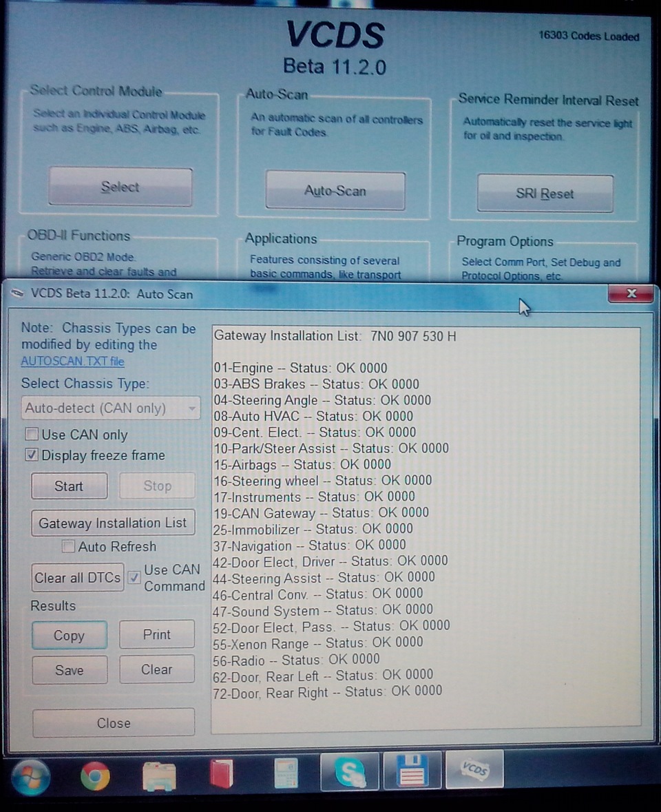Click Auto-Scan in the VCDS main window

click(335, 191)
